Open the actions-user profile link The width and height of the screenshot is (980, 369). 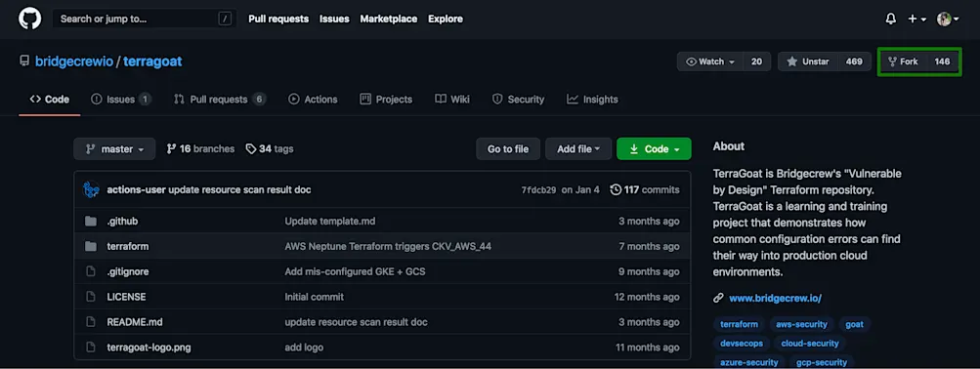point(136,189)
